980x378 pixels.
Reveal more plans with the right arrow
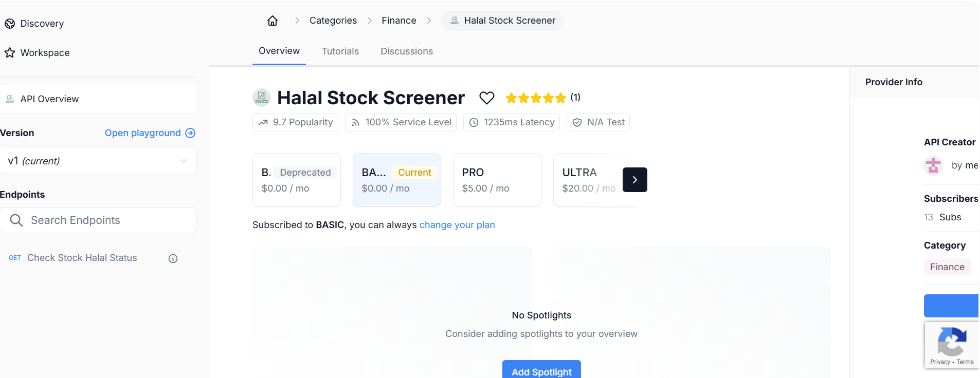(x=634, y=180)
